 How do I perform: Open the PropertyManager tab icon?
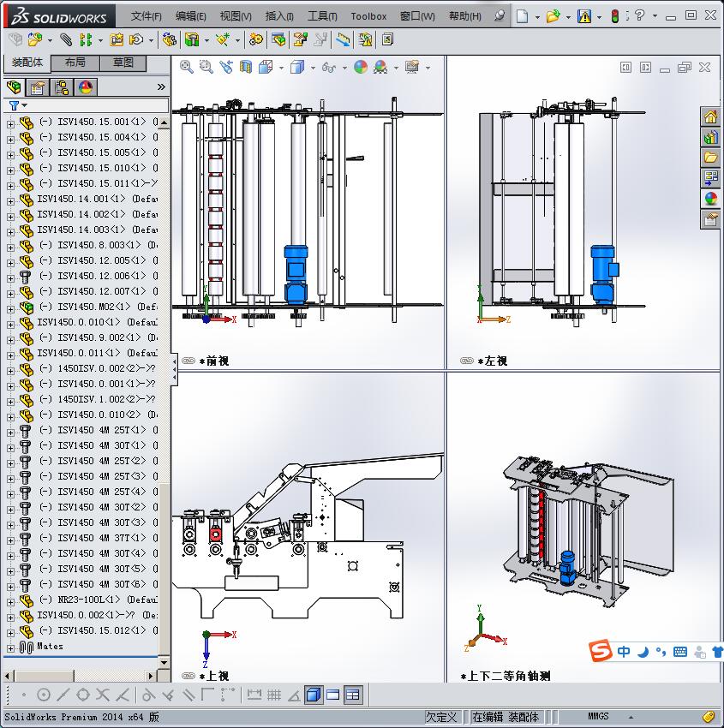37,87
